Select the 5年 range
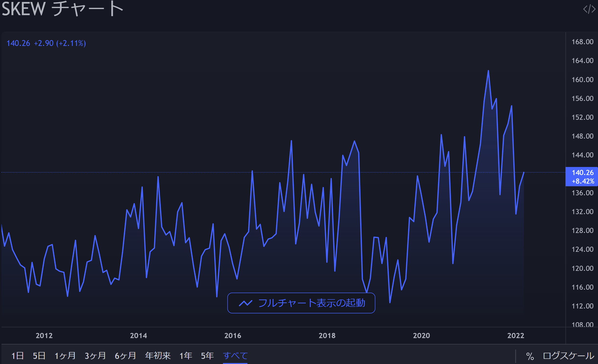598x364 pixels. (x=207, y=356)
